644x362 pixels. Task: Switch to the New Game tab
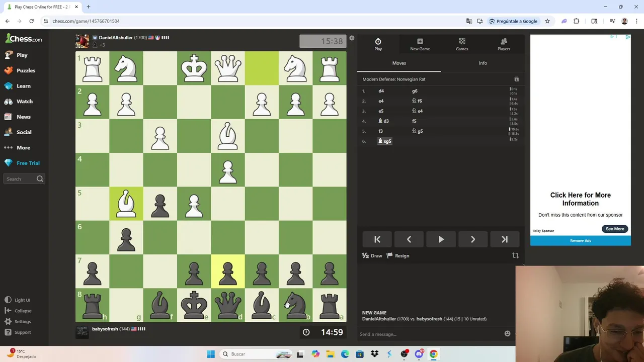[x=420, y=44]
